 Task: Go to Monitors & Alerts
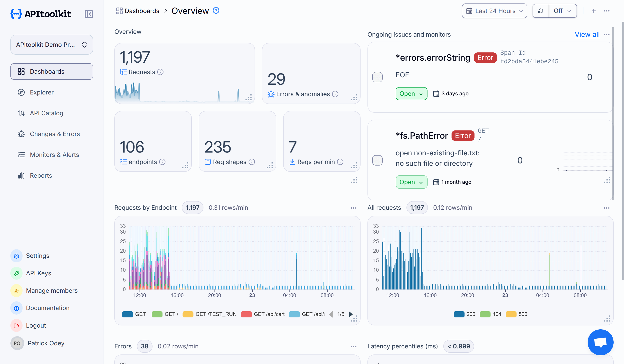click(54, 154)
